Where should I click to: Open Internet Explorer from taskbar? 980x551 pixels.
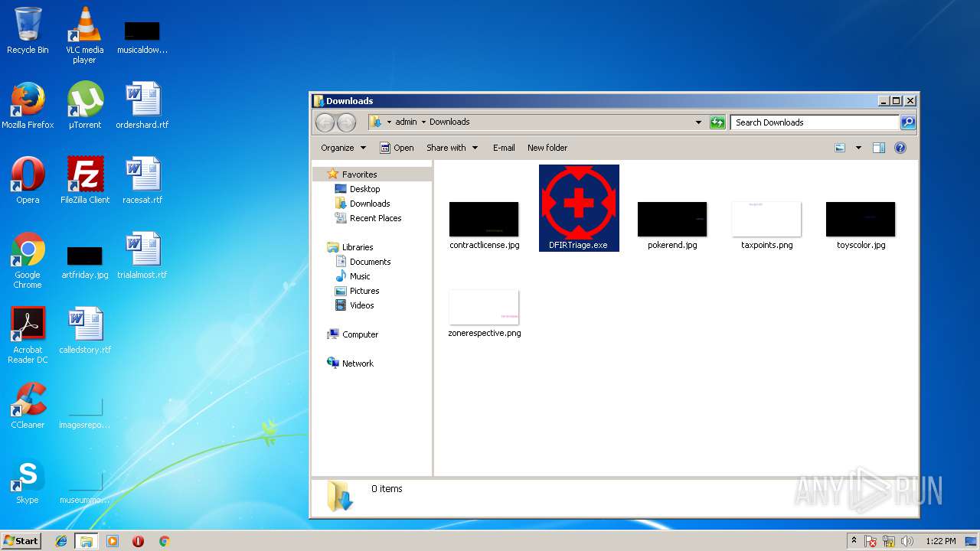[61, 541]
